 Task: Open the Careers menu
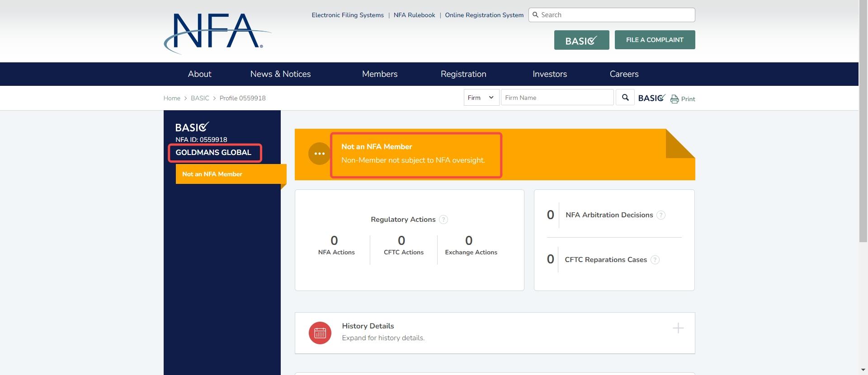(x=624, y=74)
